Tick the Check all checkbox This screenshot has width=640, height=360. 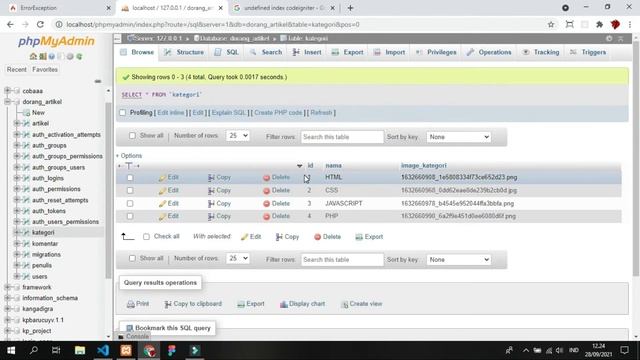pos(146,237)
